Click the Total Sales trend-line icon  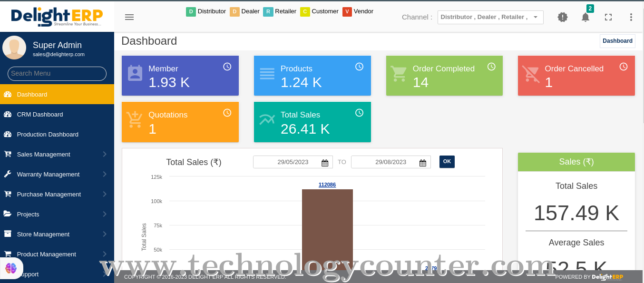click(267, 119)
